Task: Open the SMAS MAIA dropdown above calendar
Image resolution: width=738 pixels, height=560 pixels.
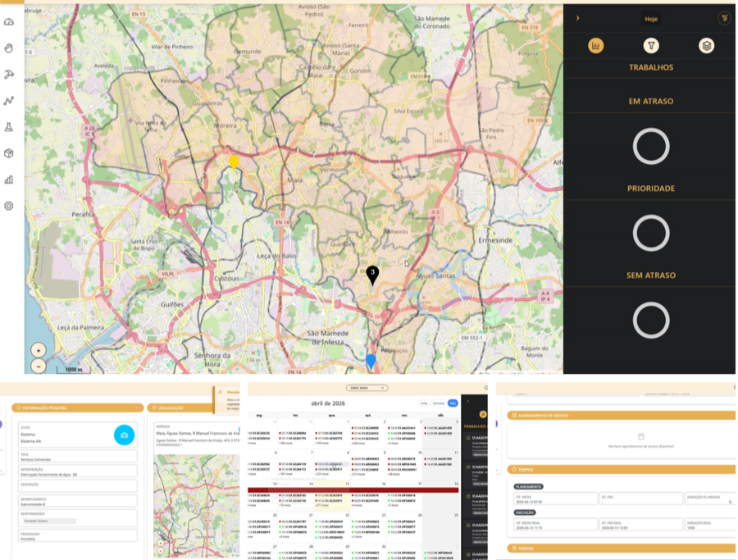Action: 367,388
